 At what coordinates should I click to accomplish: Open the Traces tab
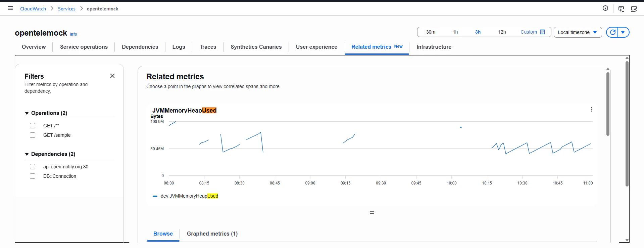(x=208, y=47)
